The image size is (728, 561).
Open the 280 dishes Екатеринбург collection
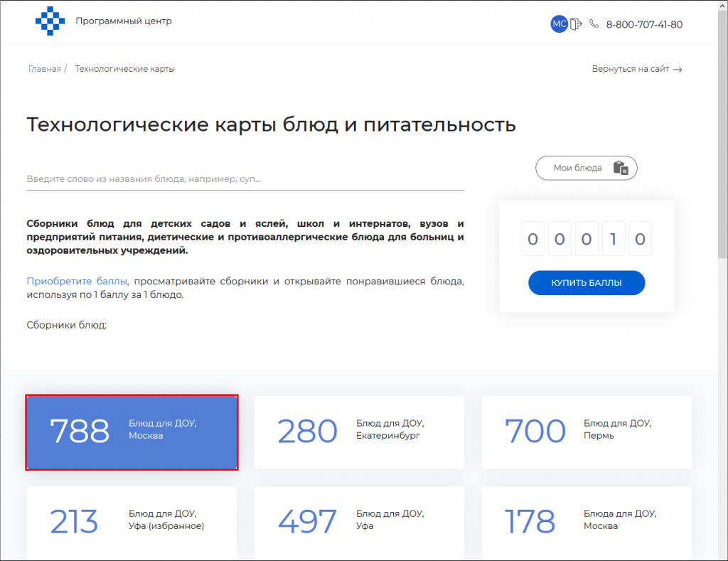tap(359, 432)
